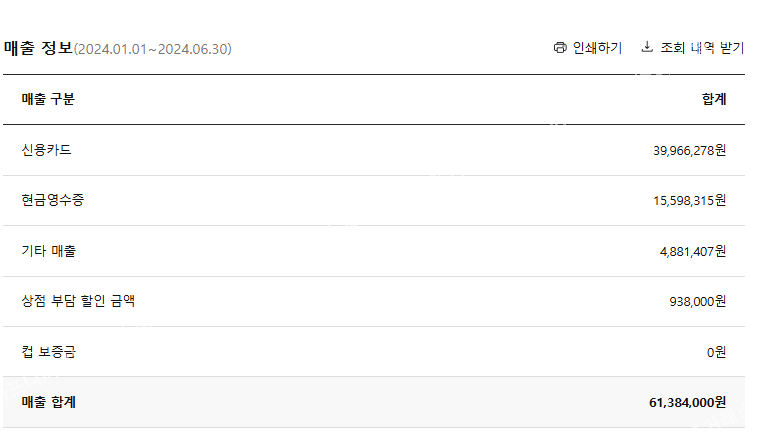Click the 39,966,278원 credit card amount

689,150
